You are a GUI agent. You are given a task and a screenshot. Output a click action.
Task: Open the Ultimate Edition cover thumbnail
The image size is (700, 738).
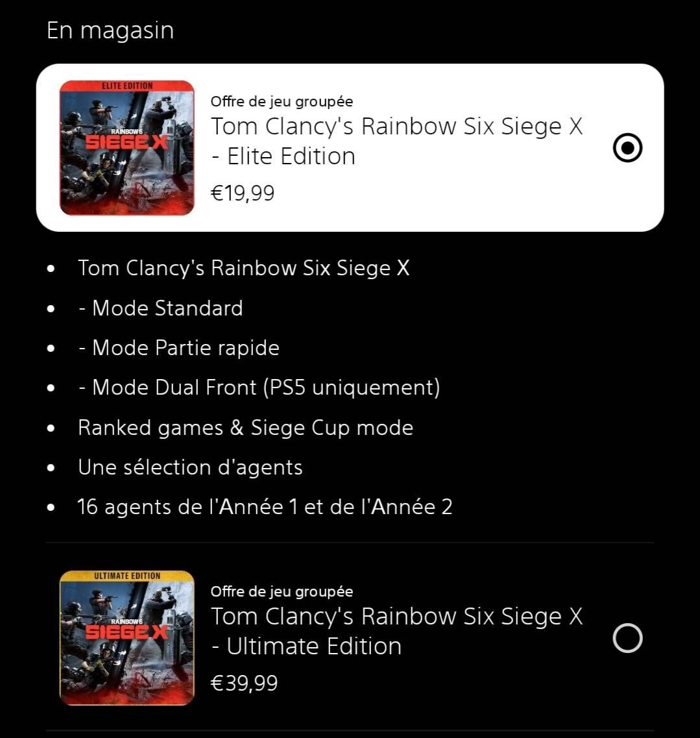click(127, 638)
